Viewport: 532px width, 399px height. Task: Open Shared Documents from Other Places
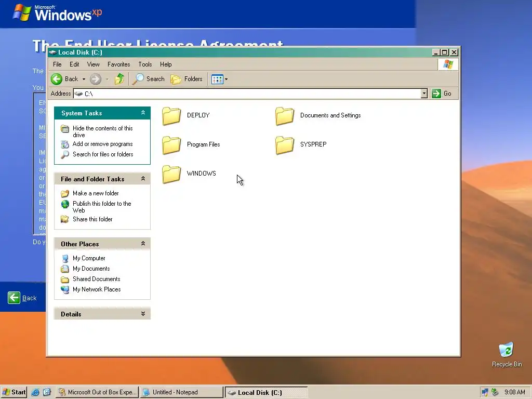[x=96, y=279]
